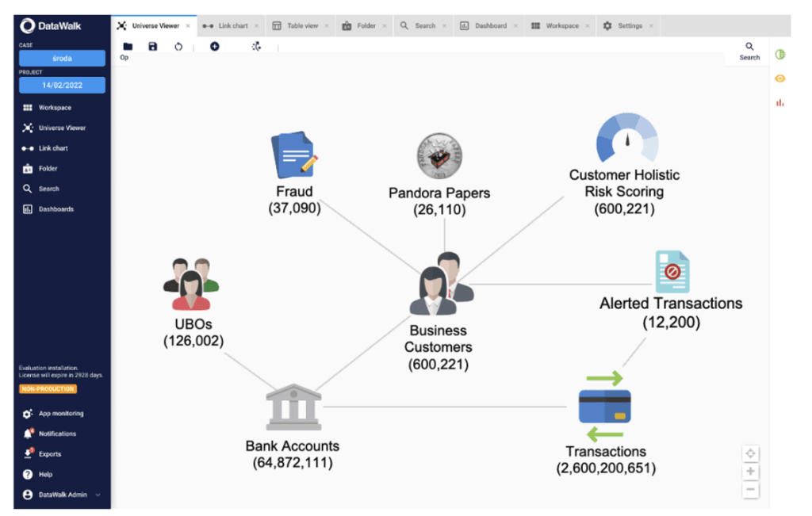Toggle the green chart indicator on right panel
812x516 pixels.
coord(779,54)
